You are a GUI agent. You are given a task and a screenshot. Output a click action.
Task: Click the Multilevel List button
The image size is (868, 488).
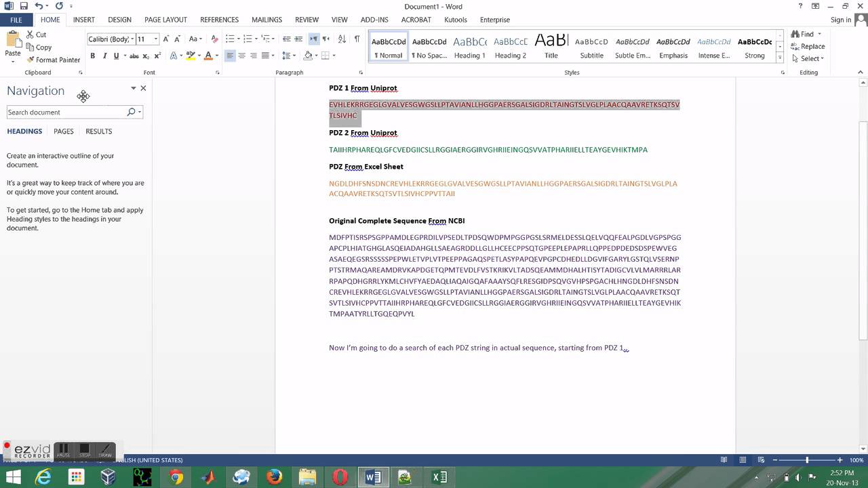(x=265, y=39)
